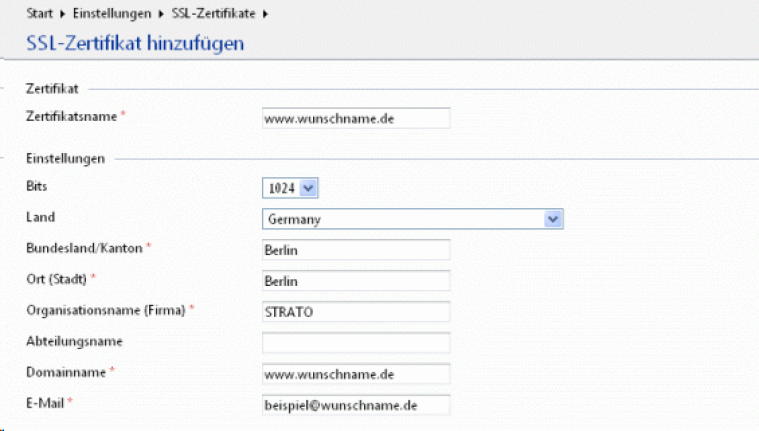Click the arrow between Start and Einstellungen
This screenshot has height=431, width=759.
[x=62, y=14]
